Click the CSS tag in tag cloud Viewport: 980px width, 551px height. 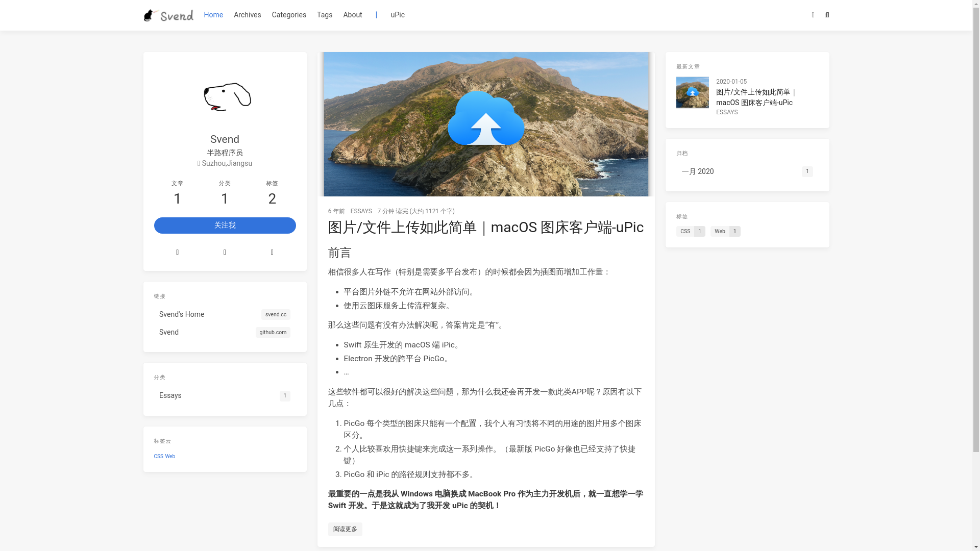tap(159, 457)
